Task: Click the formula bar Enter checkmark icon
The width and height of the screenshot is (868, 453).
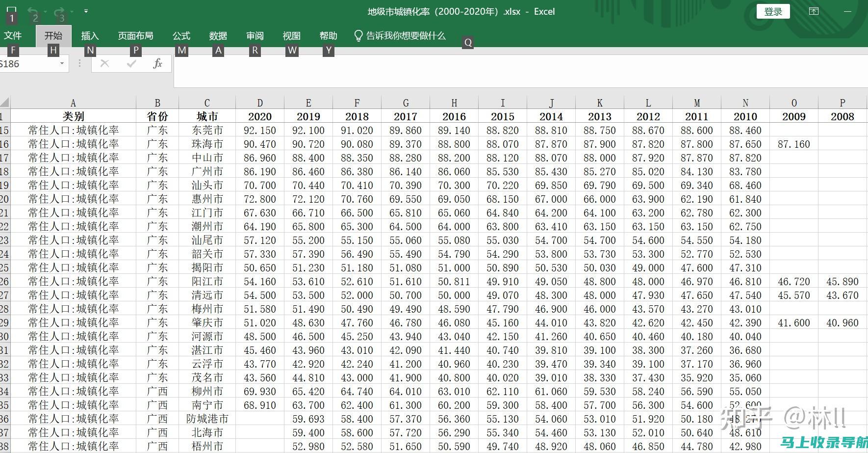Action: pyautogui.click(x=131, y=63)
